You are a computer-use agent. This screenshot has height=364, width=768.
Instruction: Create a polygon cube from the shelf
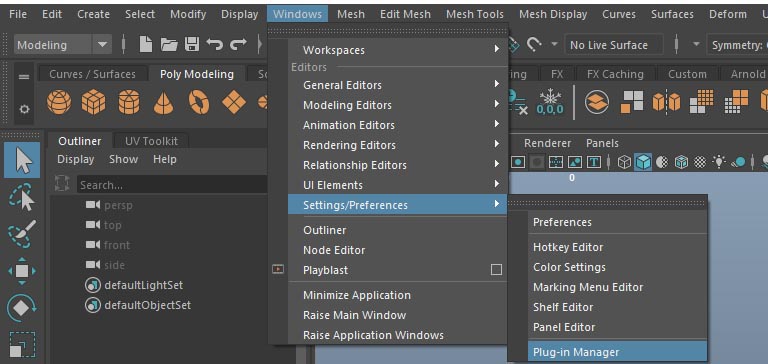[x=94, y=103]
